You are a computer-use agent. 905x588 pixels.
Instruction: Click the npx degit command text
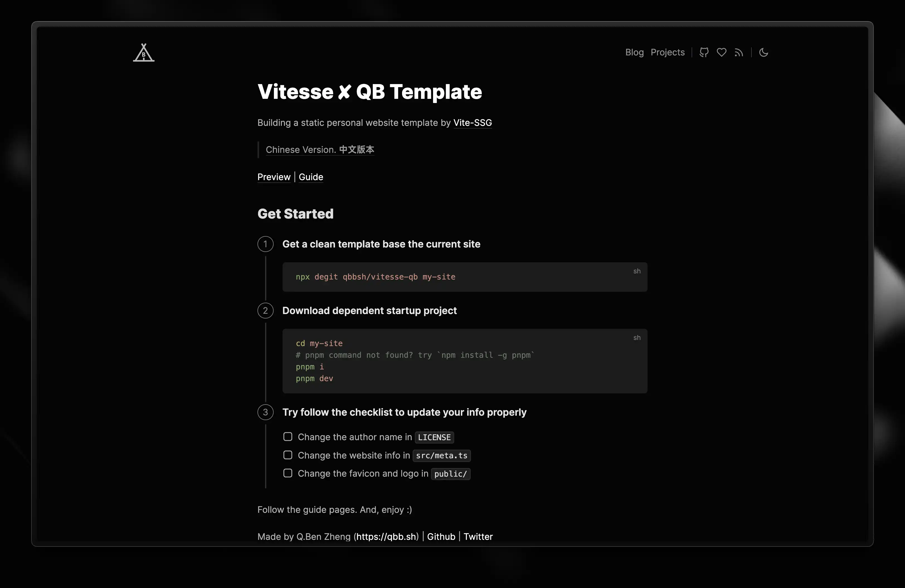pyautogui.click(x=375, y=277)
